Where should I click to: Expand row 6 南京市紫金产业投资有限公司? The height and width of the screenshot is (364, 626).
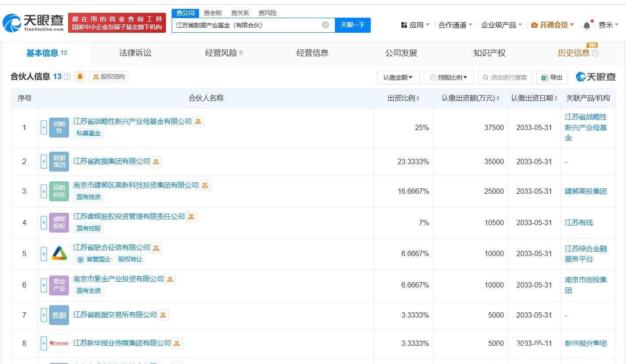click(x=44, y=285)
